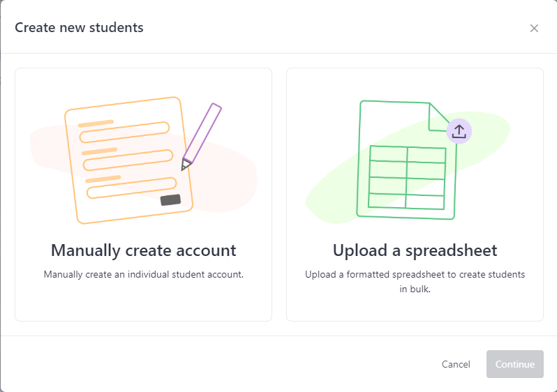Click the top orange label bar in form illustration
The width and height of the screenshot is (557, 392).
(x=96, y=123)
